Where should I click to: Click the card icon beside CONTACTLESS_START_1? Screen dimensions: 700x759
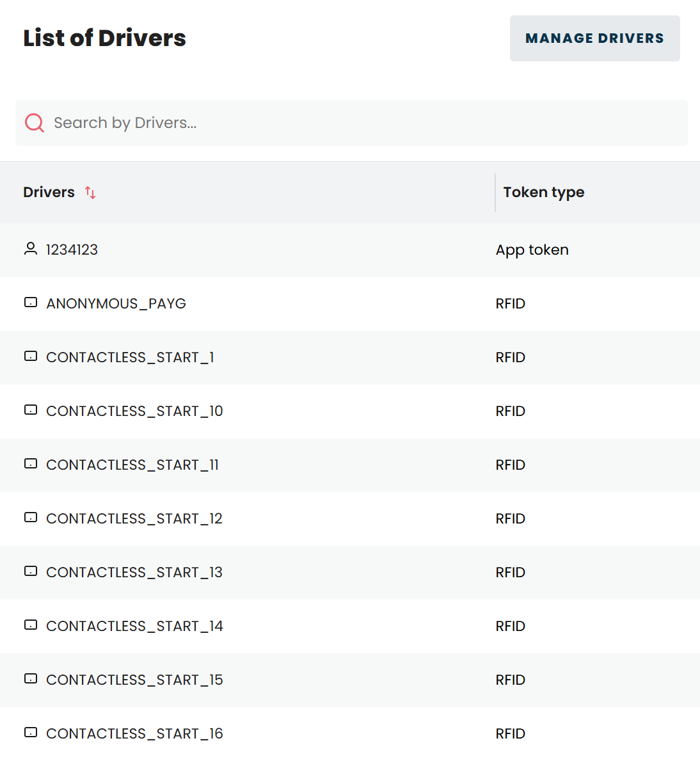30,356
